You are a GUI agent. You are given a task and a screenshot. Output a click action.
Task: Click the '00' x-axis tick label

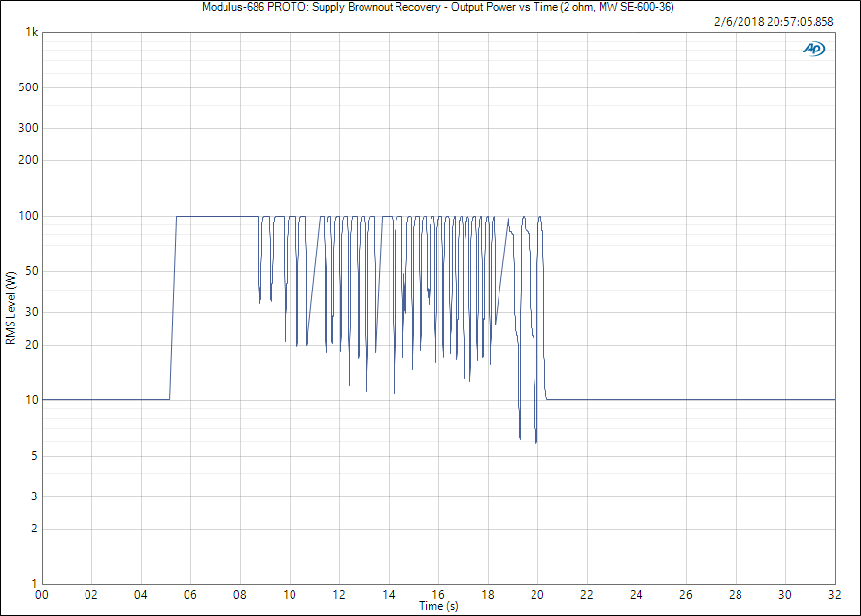click(42, 595)
